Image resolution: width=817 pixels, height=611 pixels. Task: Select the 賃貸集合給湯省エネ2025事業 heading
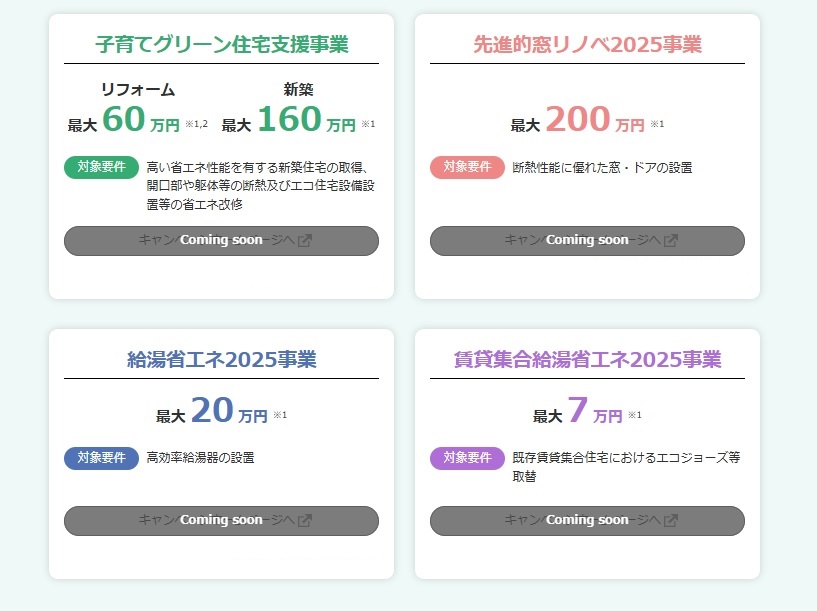click(587, 359)
